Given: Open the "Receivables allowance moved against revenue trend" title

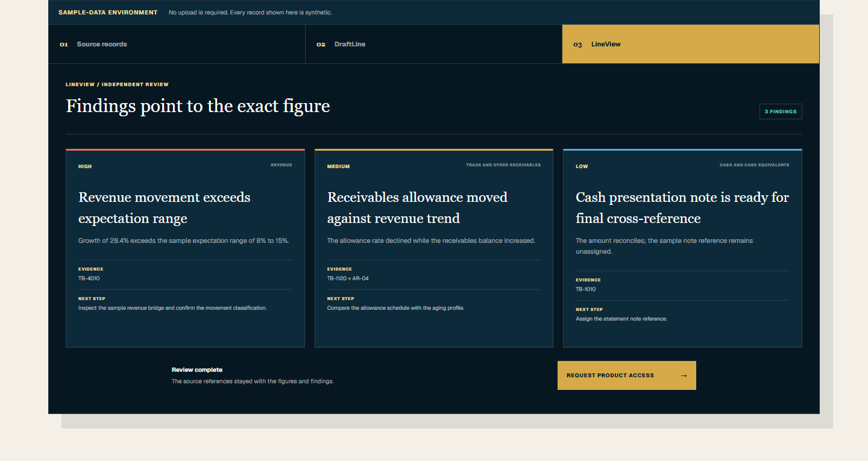Looking at the screenshot, I should click(418, 208).
